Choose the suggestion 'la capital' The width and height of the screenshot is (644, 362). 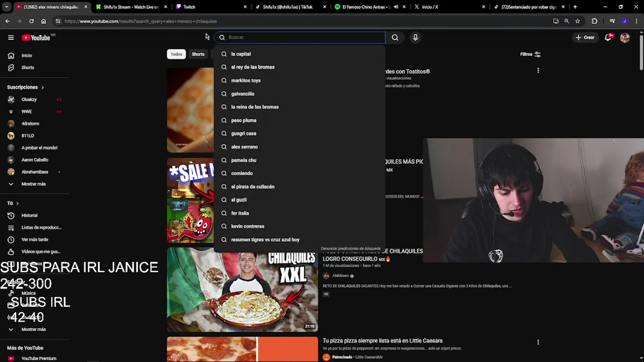click(x=300, y=54)
